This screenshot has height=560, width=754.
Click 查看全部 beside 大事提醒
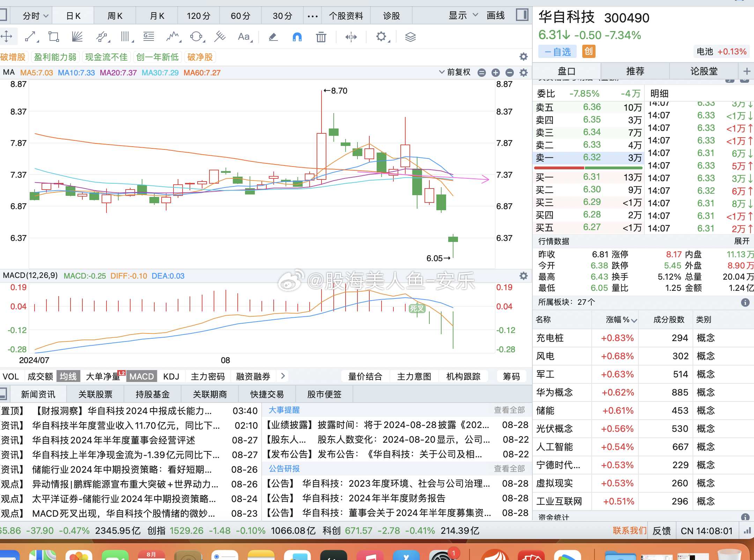509,410
